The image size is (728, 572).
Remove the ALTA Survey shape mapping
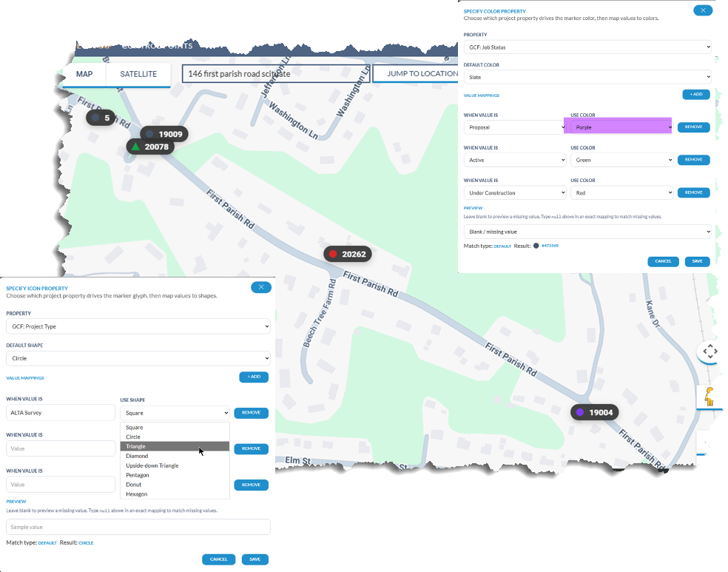[252, 413]
